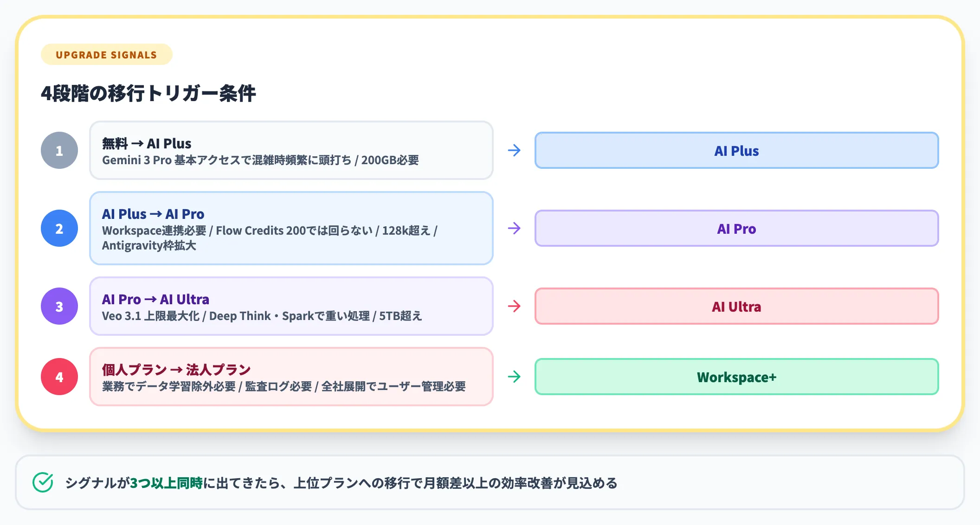Click the blue step 2 circle
The height and width of the screenshot is (525, 980).
[x=59, y=228]
